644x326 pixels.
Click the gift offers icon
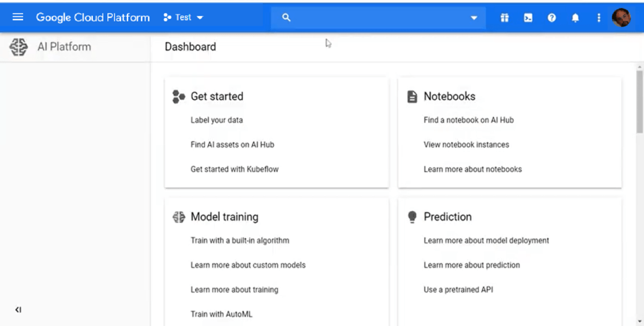click(x=504, y=17)
